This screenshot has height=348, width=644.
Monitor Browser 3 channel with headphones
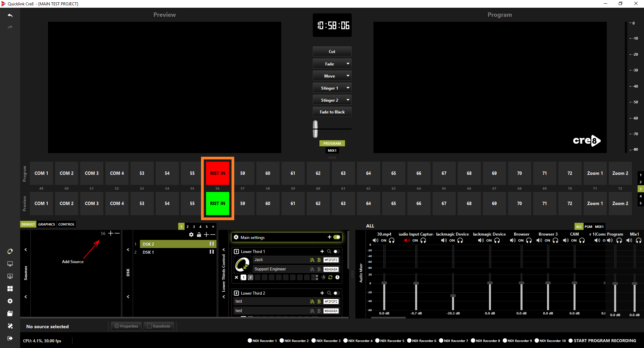pos(555,240)
